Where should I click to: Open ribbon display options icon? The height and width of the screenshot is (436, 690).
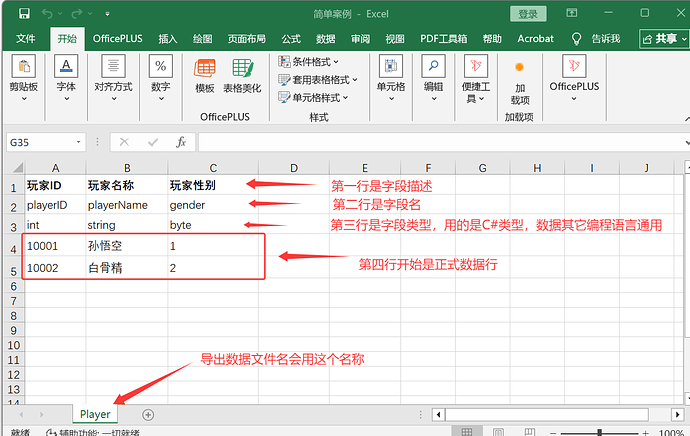[x=572, y=13]
